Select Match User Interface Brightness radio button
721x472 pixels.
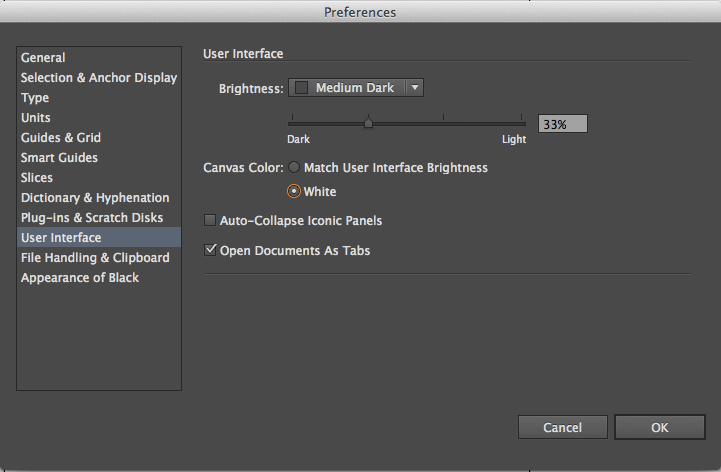(294, 168)
